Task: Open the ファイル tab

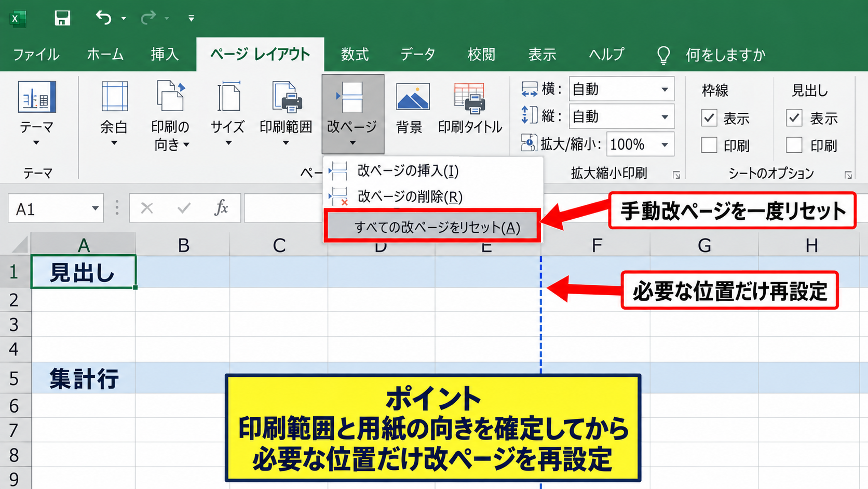Action: (x=36, y=55)
